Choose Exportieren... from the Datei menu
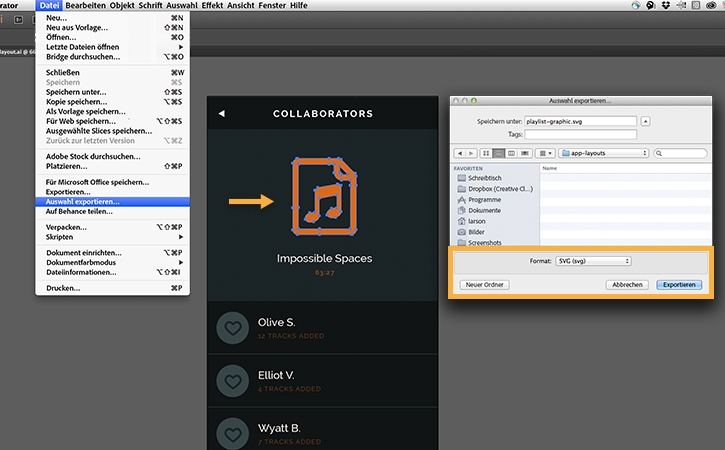 [112, 192]
